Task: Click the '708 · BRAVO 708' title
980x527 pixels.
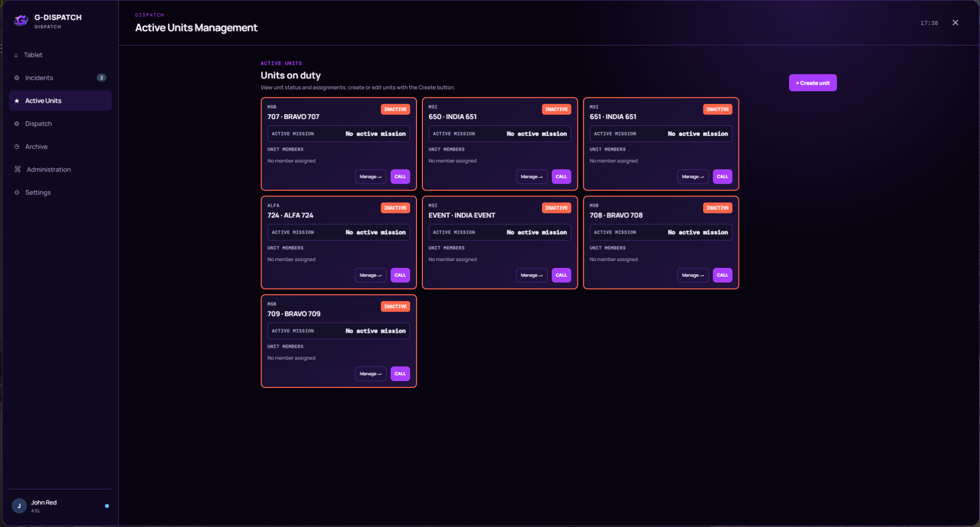Action: pos(616,215)
